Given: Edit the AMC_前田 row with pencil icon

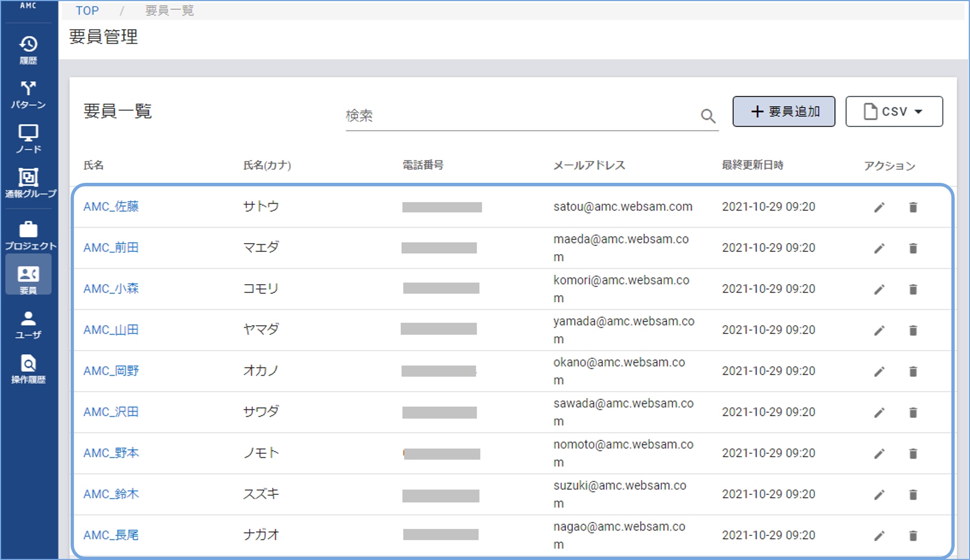Looking at the screenshot, I should tap(879, 248).
